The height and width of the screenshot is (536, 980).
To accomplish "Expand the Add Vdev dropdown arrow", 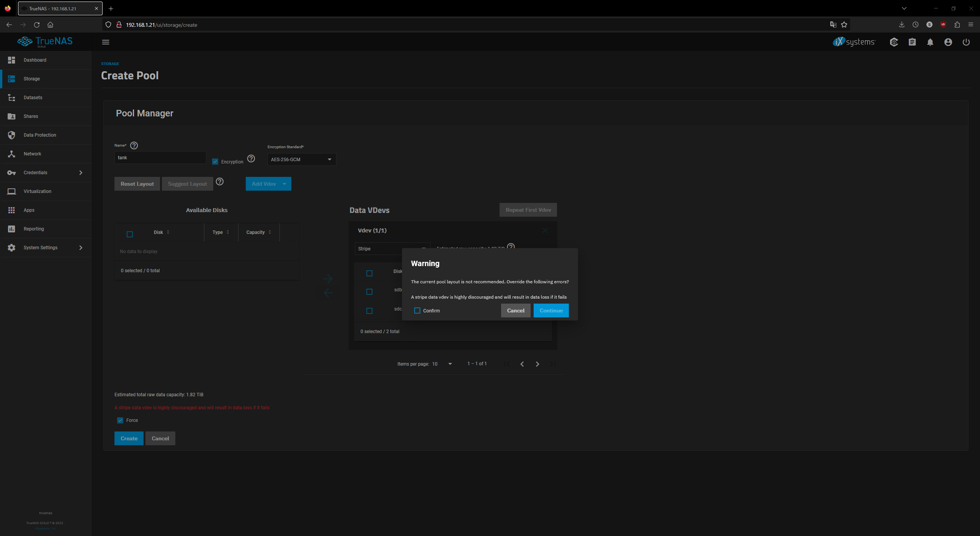I will [x=284, y=184].
